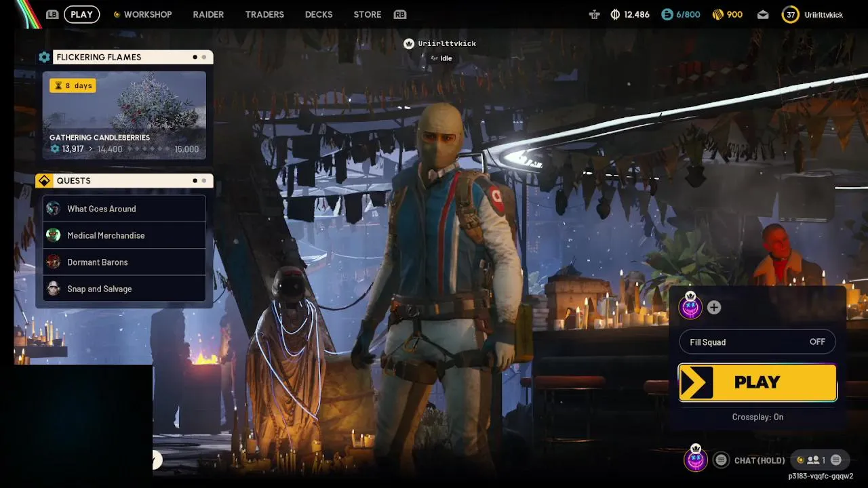Click the Crossplay: On label
The height and width of the screenshot is (488, 868).
tap(757, 417)
